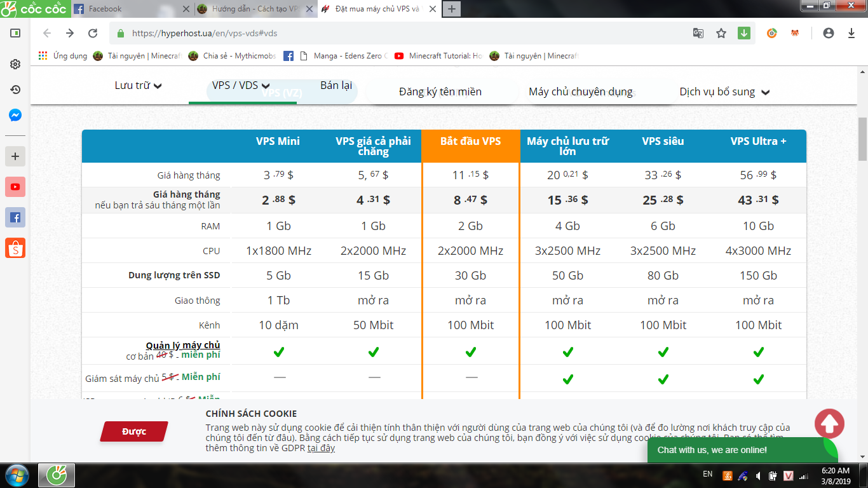Image resolution: width=868 pixels, height=488 pixels.
Task: Open the Đăng ký tên miền menu item
Action: click(x=440, y=91)
